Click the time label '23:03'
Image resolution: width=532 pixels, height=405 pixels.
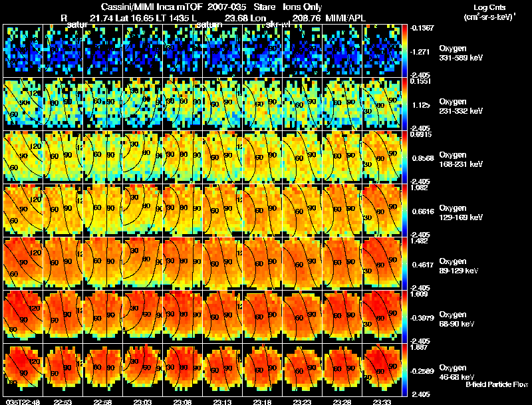click(142, 402)
